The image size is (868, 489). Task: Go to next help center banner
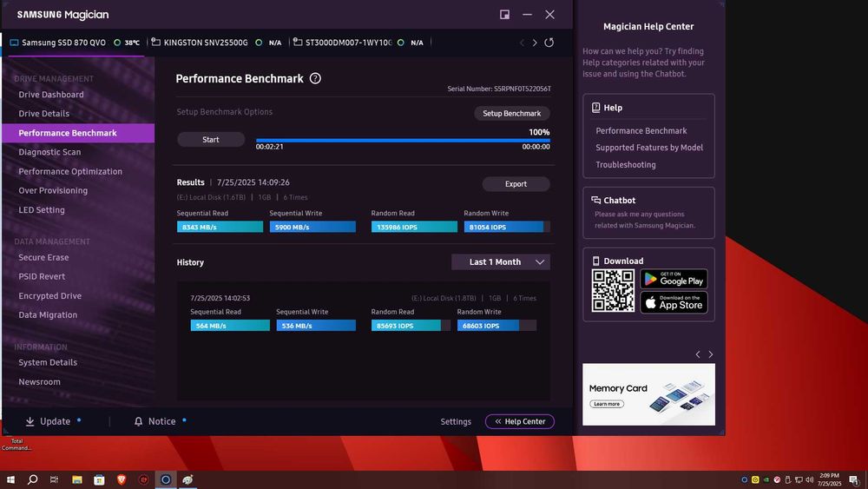click(x=711, y=354)
